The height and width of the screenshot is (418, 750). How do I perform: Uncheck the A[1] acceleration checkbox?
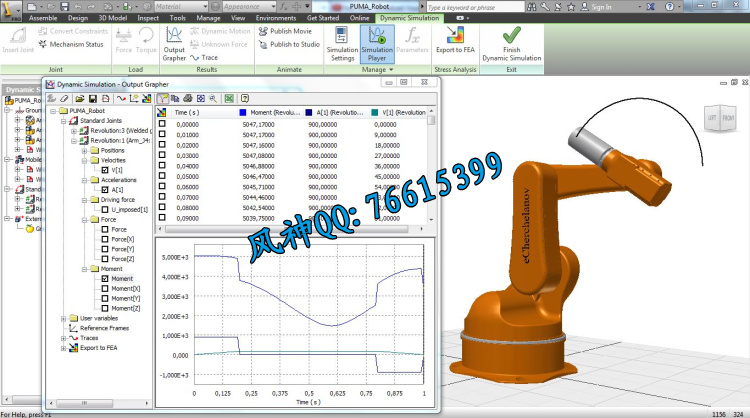[x=105, y=190]
